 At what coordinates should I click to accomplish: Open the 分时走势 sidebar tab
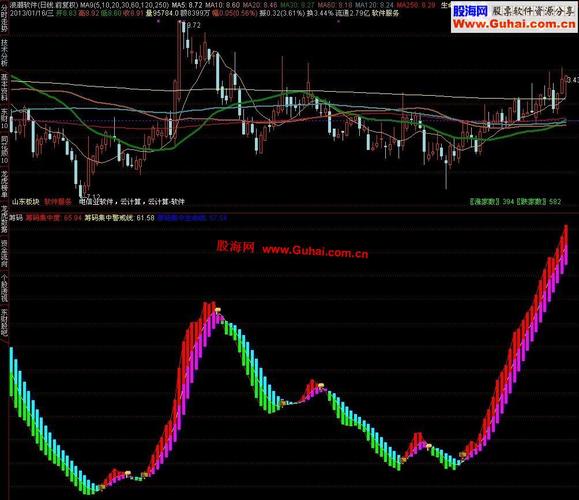pos(4,19)
